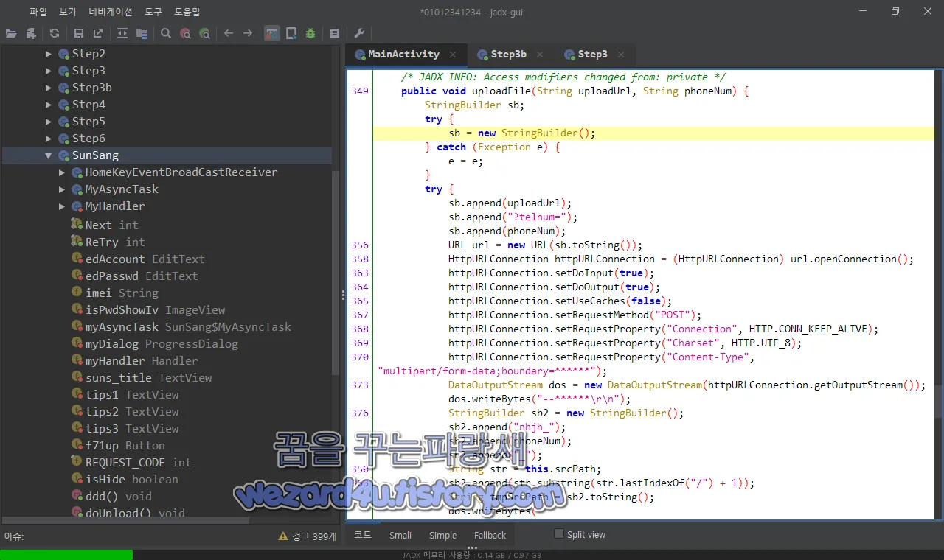Click the class tree vertical scrollbar
This screenshot has width=944, height=560.
click(336, 273)
